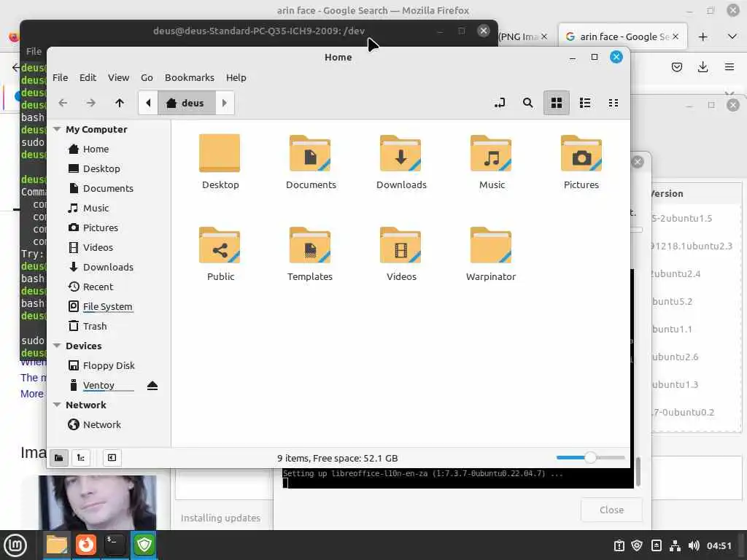The width and height of the screenshot is (747, 560).
Task: Open the Ventoy device
Action: (98, 385)
